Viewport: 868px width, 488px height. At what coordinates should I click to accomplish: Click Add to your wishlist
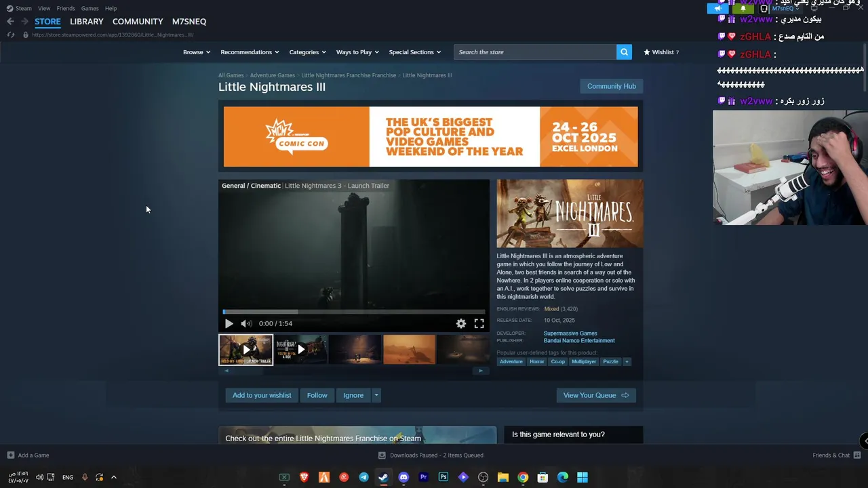point(262,395)
